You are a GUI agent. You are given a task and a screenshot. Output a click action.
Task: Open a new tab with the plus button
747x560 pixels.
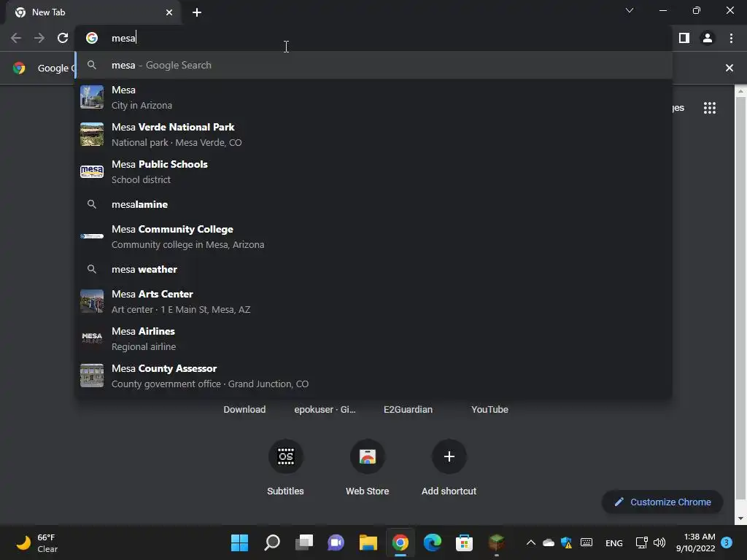(197, 12)
